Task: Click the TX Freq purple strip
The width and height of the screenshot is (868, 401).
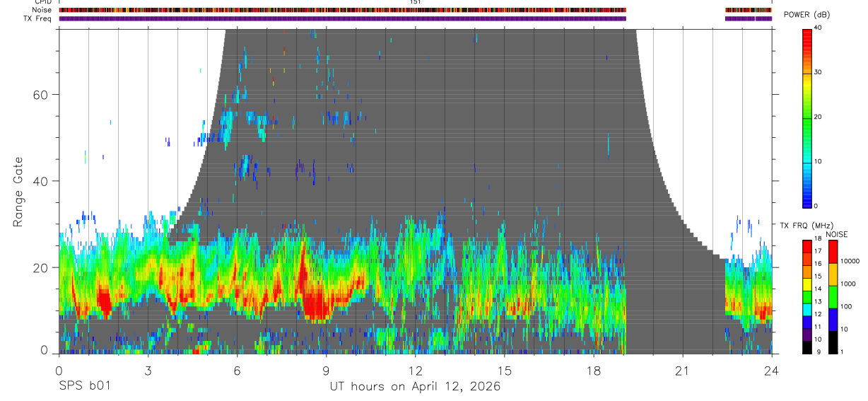Action: pos(415,18)
